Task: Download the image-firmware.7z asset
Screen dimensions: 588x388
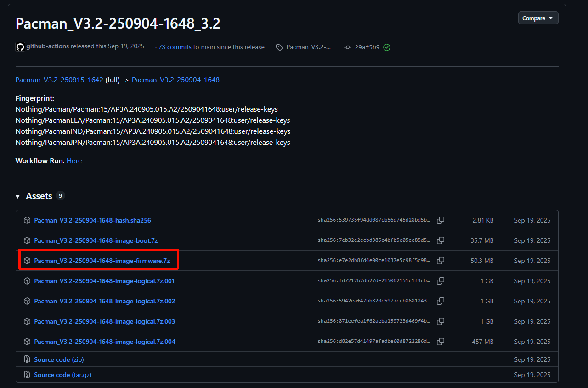Action: coord(102,261)
